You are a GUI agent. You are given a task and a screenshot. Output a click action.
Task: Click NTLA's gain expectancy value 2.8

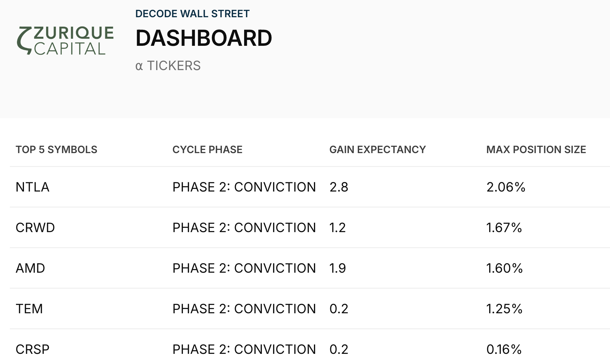[x=339, y=187]
